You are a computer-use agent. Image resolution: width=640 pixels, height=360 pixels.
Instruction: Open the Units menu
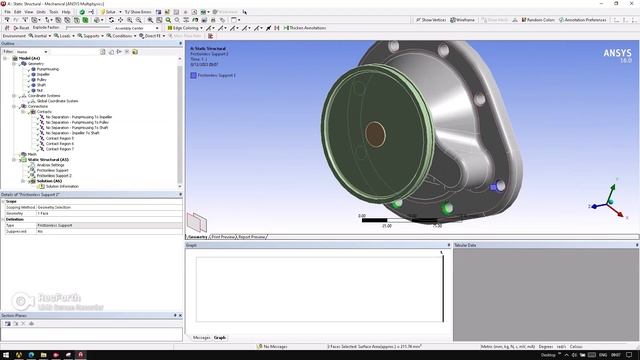[x=41, y=12]
